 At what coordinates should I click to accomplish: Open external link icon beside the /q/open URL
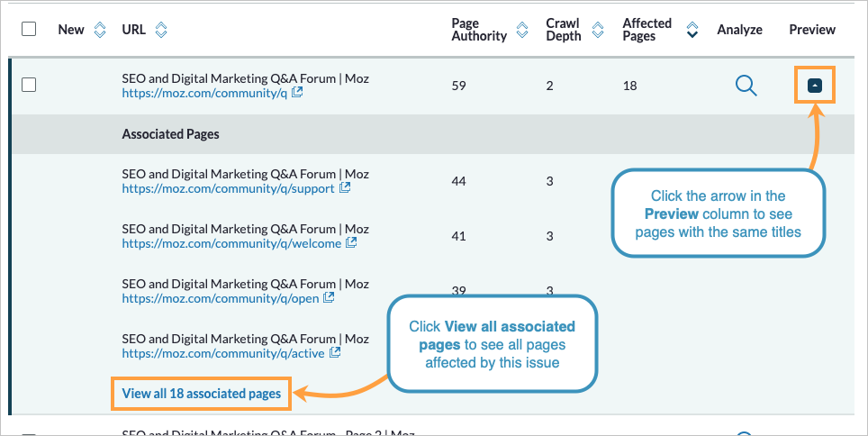click(329, 297)
